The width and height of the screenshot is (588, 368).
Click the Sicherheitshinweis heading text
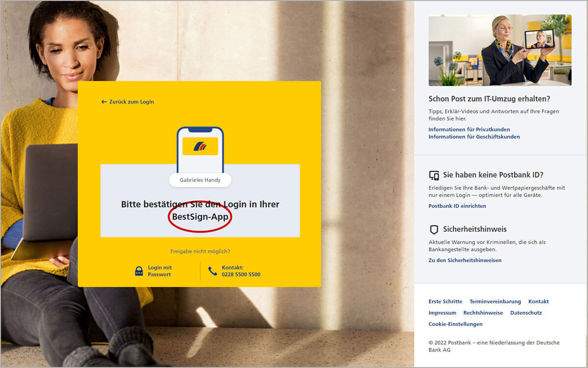click(475, 230)
